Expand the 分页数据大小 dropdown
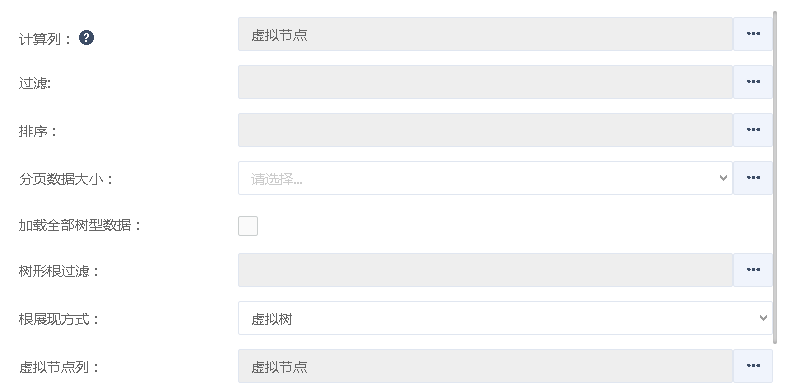 pyautogui.click(x=485, y=178)
